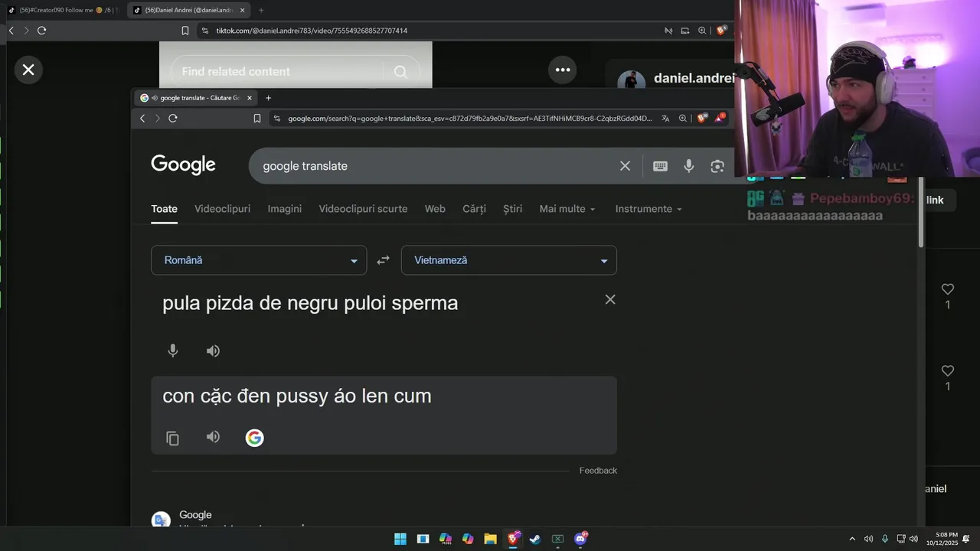Open the Web results tab

435,209
